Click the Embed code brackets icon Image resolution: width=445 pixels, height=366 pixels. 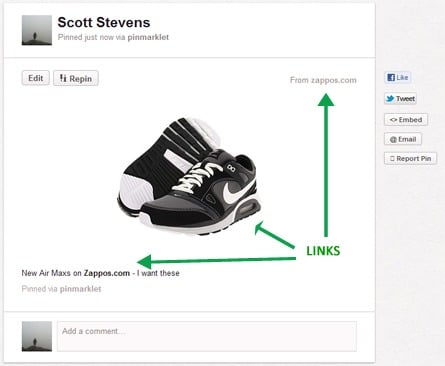393,120
